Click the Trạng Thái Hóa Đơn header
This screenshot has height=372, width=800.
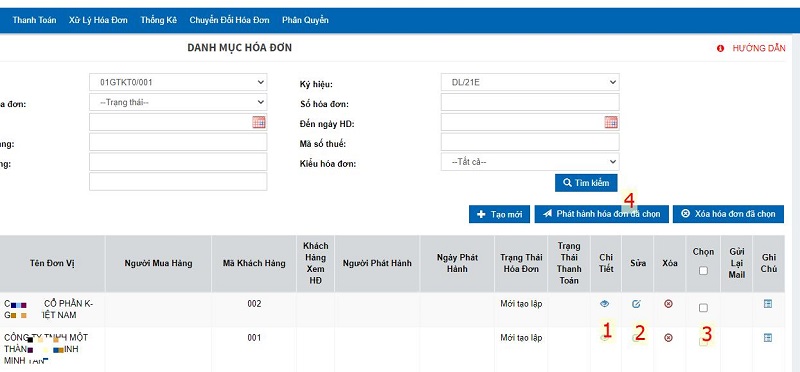point(521,263)
